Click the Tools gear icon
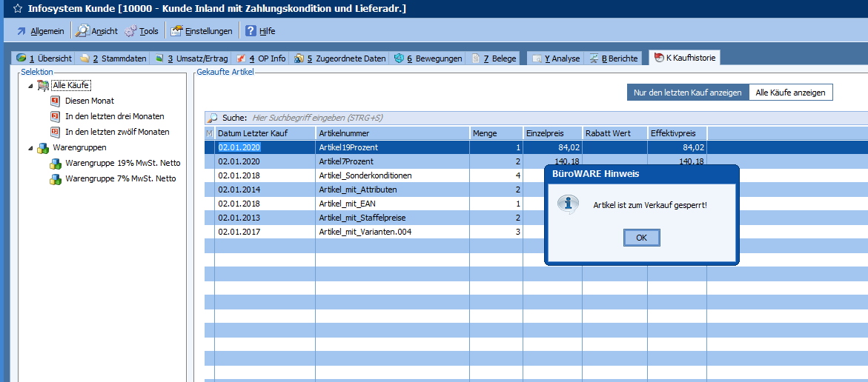Image resolution: width=868 pixels, height=382 pixels. (130, 31)
